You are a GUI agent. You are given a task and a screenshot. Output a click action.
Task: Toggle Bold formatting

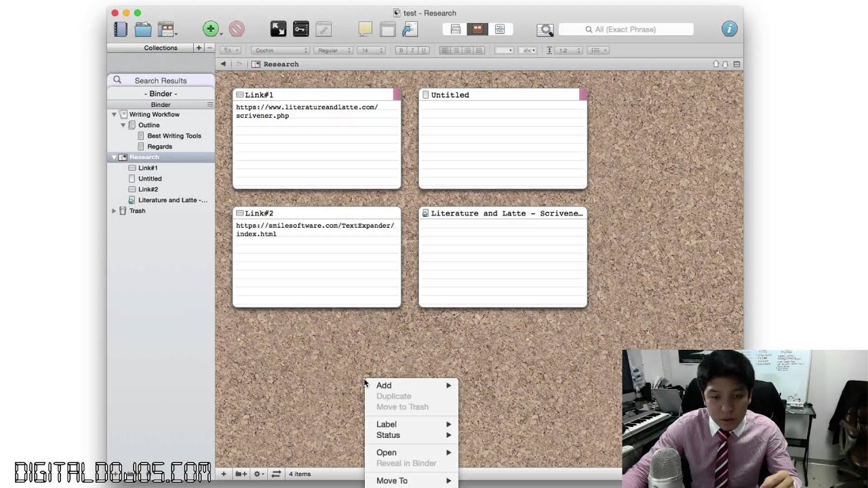pyautogui.click(x=401, y=50)
